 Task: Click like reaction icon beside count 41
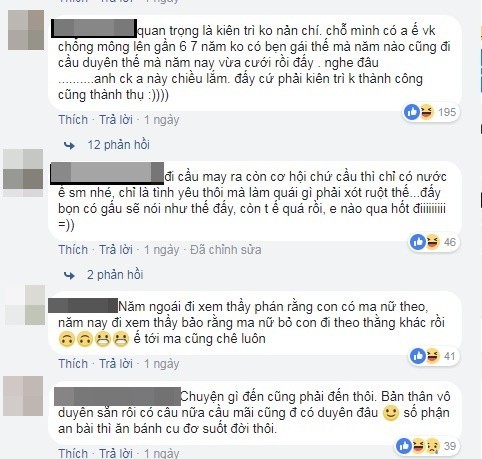(418, 356)
